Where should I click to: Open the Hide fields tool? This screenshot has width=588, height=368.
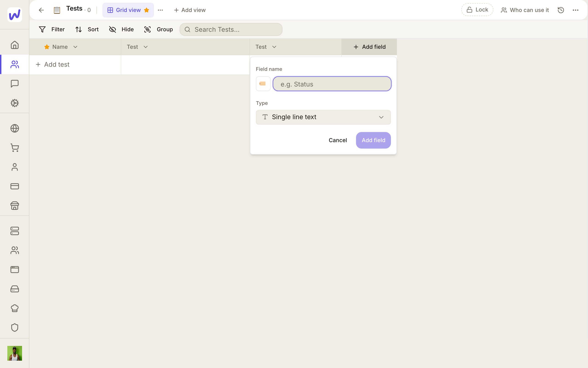coord(121,29)
